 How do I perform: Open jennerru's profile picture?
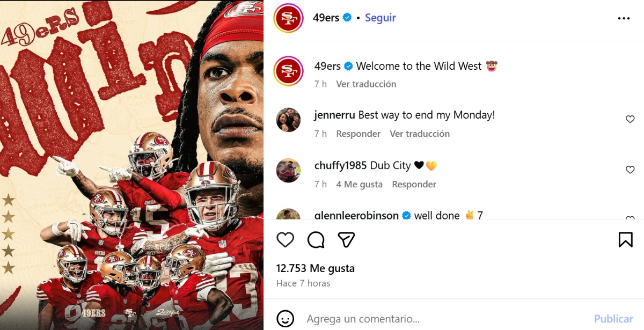click(x=288, y=120)
